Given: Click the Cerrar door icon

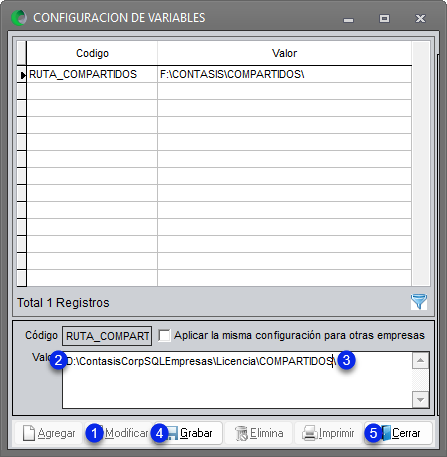Looking at the screenshot, I should pos(386,433).
